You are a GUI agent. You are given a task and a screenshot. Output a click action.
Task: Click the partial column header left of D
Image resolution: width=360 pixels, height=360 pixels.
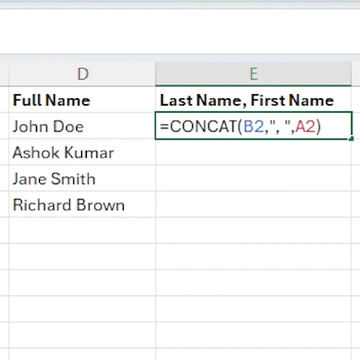[x=4, y=74]
